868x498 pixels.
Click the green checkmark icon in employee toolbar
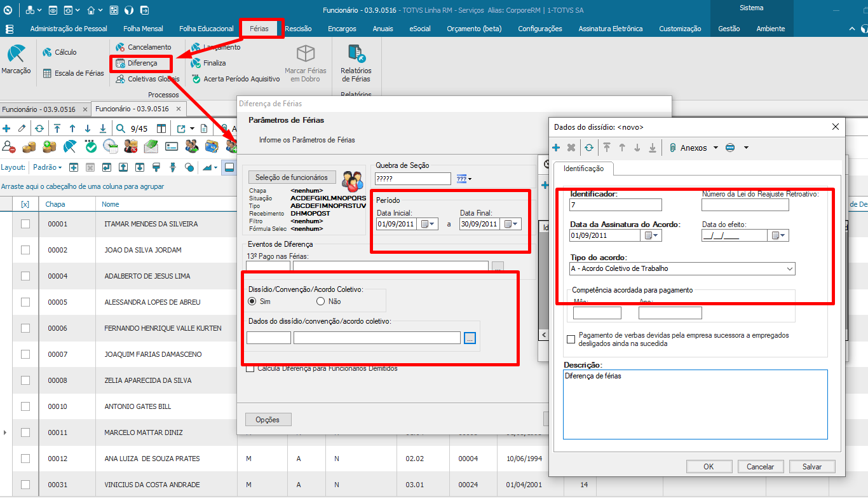(91, 147)
